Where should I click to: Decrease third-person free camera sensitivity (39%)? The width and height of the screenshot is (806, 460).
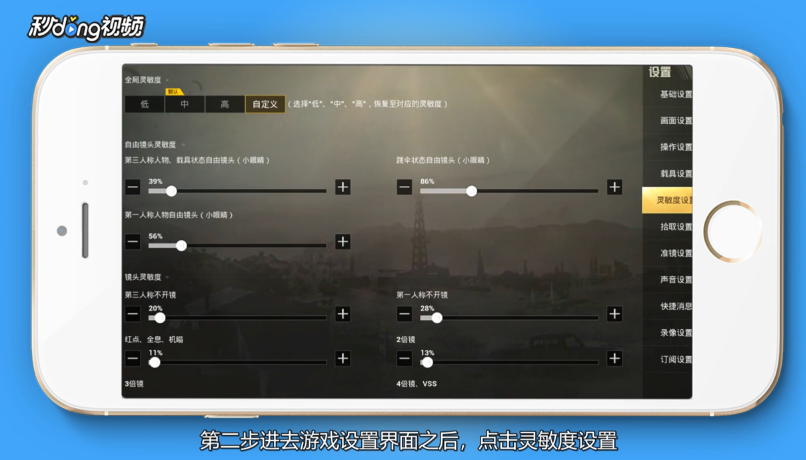(x=133, y=187)
